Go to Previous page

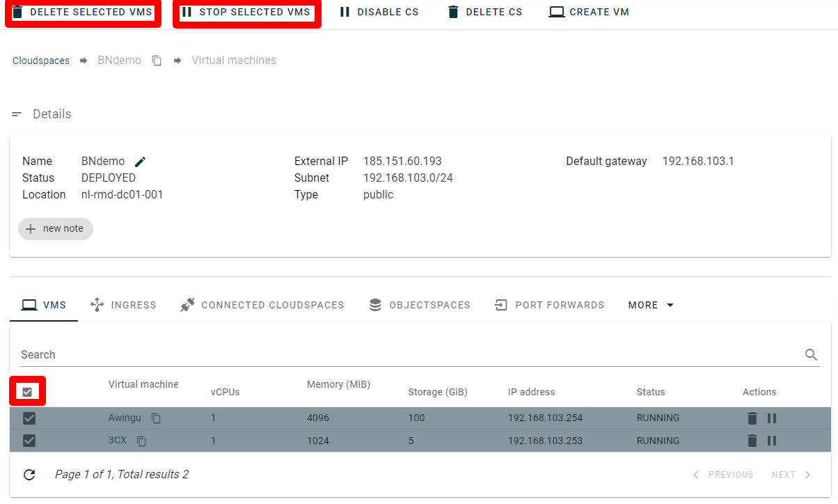[x=723, y=475]
